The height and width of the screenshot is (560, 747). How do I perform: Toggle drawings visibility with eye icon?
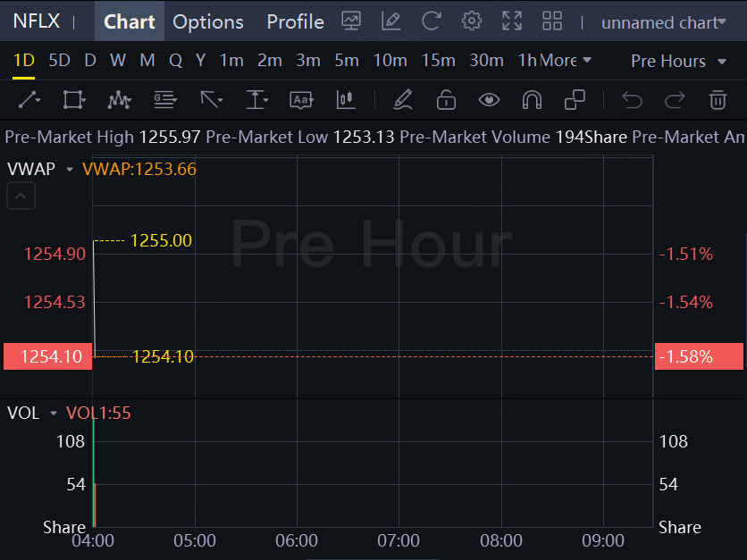(x=489, y=100)
